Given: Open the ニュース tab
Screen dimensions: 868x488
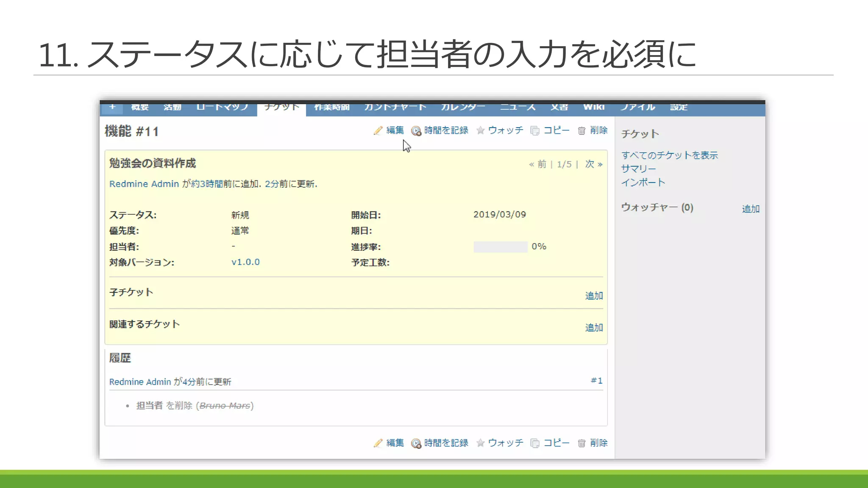Looking at the screenshot, I should tap(517, 108).
